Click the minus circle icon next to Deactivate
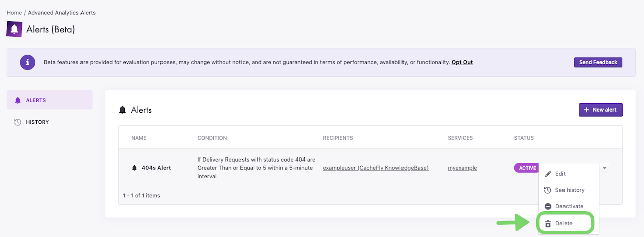 pos(548,206)
